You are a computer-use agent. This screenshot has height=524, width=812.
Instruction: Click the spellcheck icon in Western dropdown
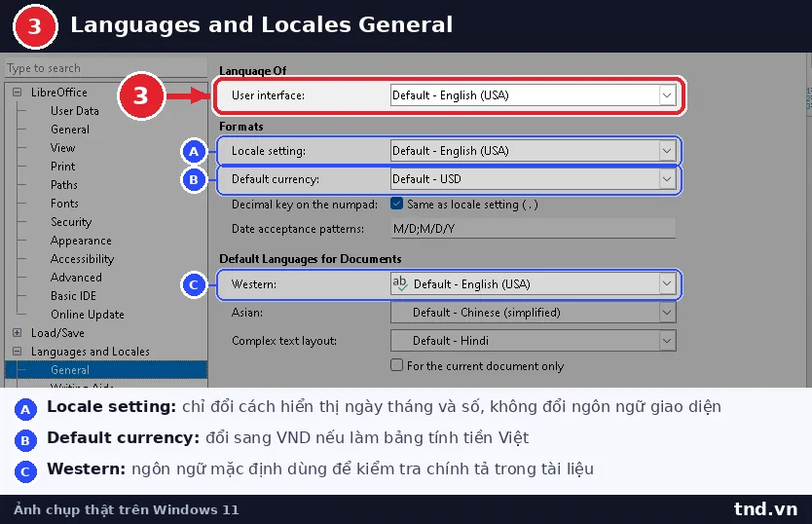click(x=400, y=283)
